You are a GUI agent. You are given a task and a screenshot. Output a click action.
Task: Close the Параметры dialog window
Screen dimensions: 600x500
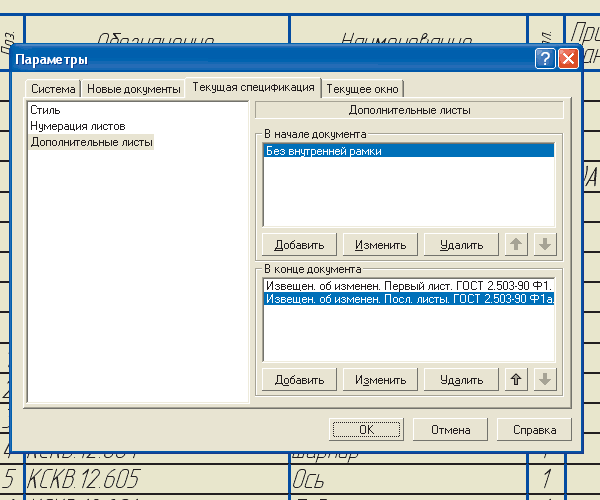pyautogui.click(x=567, y=59)
